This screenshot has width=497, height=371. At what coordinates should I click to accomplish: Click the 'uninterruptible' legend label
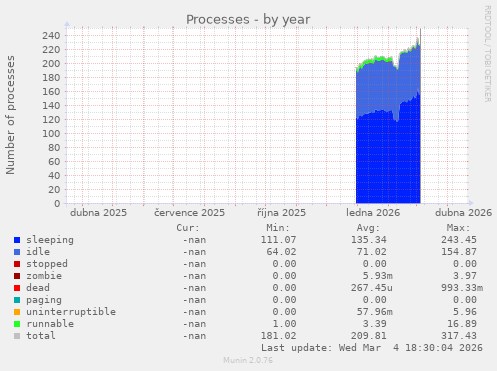coord(71,312)
